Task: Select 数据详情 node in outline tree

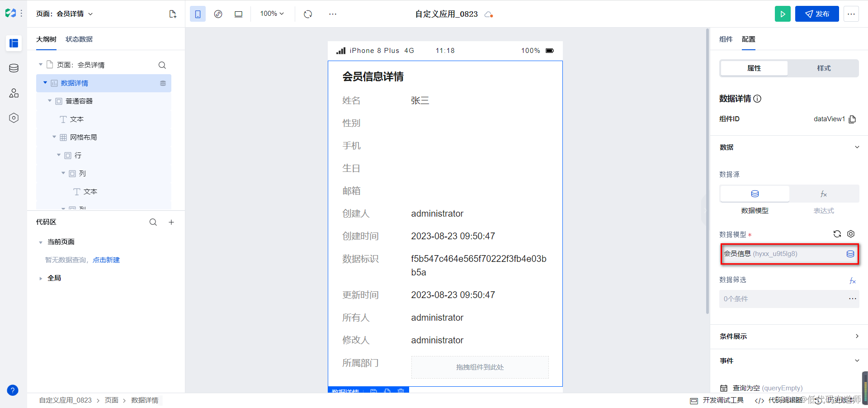Action: [x=104, y=83]
